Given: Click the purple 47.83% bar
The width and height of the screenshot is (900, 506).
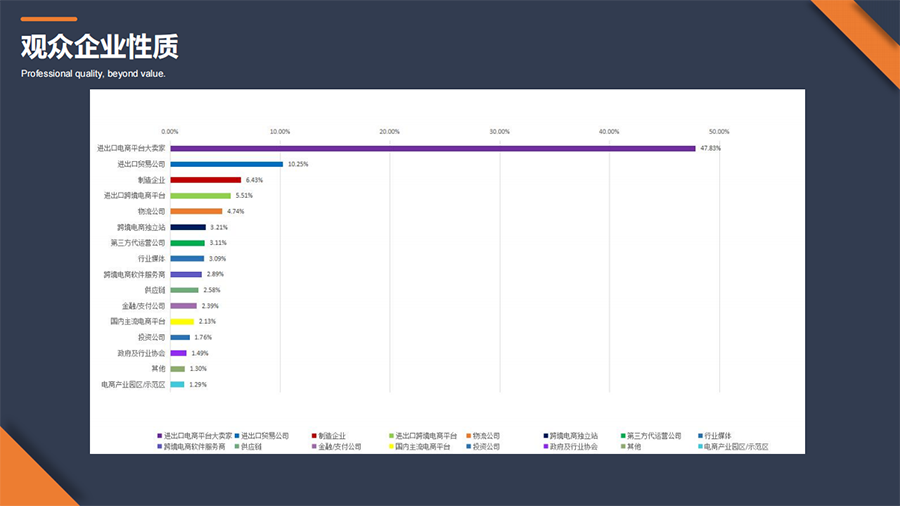Looking at the screenshot, I should tap(432, 148).
